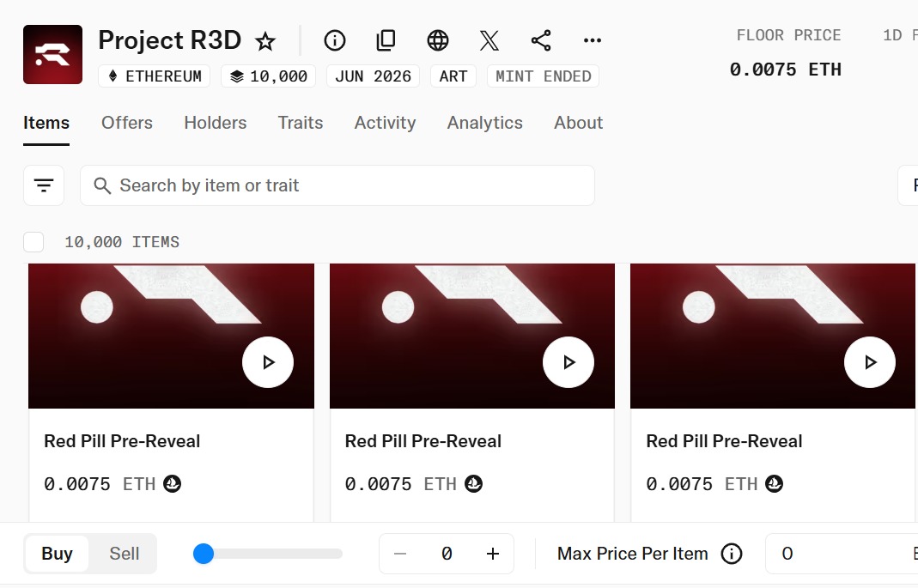The image size is (918, 588).
Task: Play the second Red Pill Pre-Reveal video
Action: pos(568,362)
